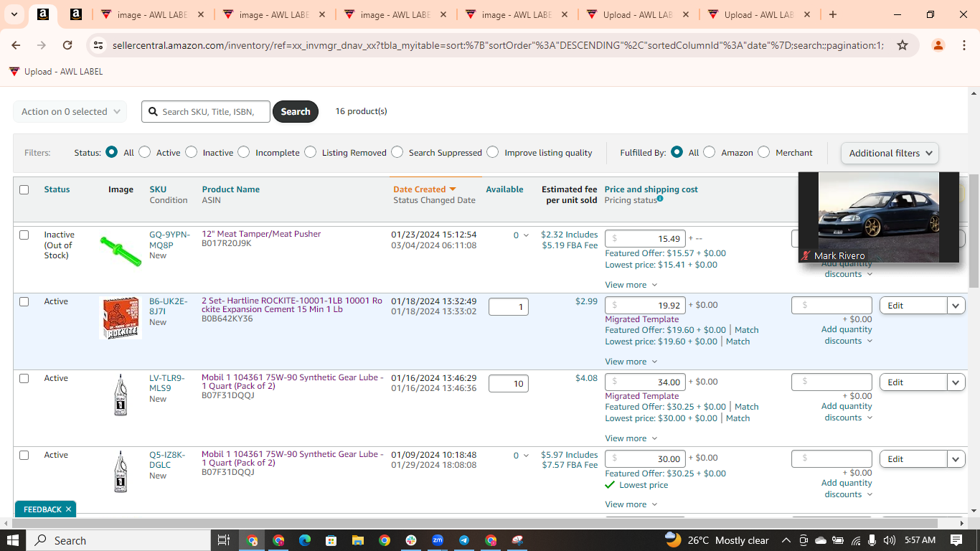Tick the select-all checkbox in table header
The image size is (980, 551).
coord(24,189)
